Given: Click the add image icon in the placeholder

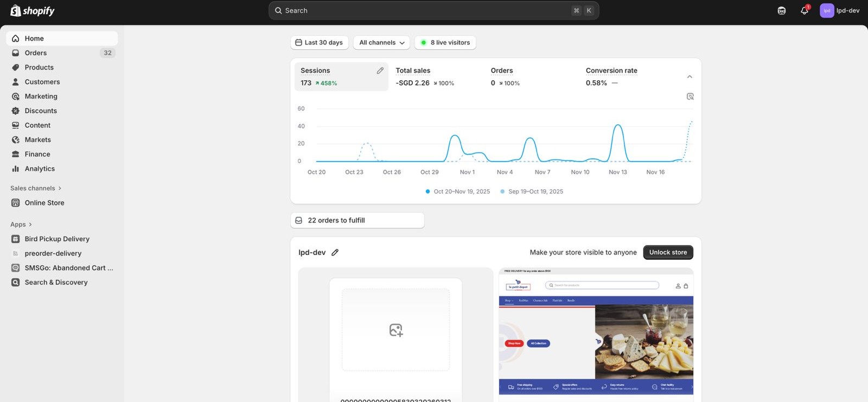Looking at the screenshot, I should pyautogui.click(x=395, y=330).
